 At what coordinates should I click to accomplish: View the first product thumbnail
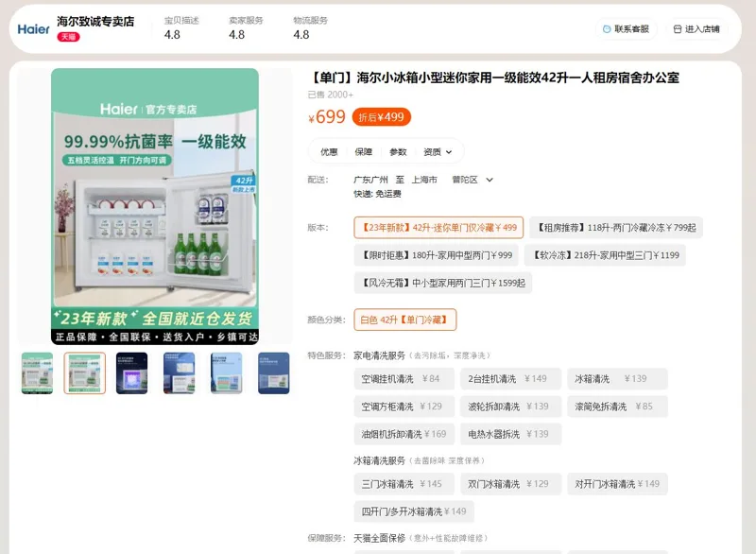tap(37, 373)
